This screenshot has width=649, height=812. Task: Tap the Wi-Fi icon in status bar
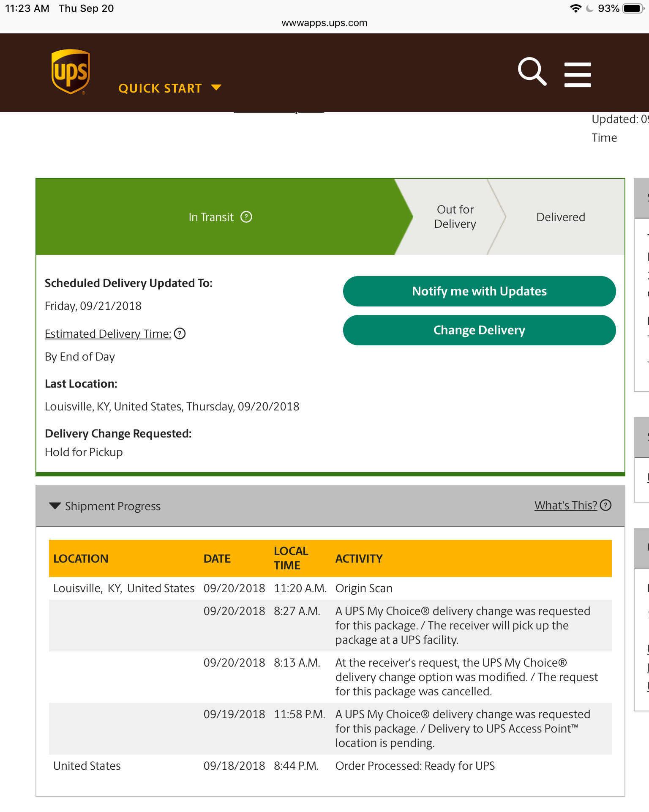click(575, 8)
